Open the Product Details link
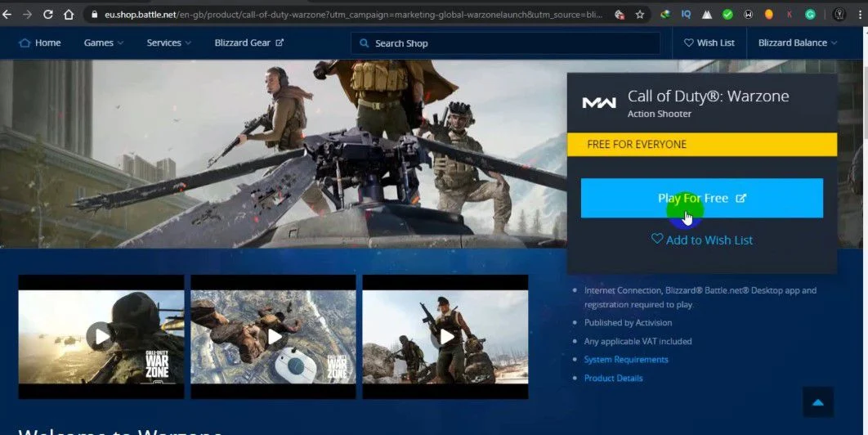This screenshot has width=868, height=435. (613, 378)
